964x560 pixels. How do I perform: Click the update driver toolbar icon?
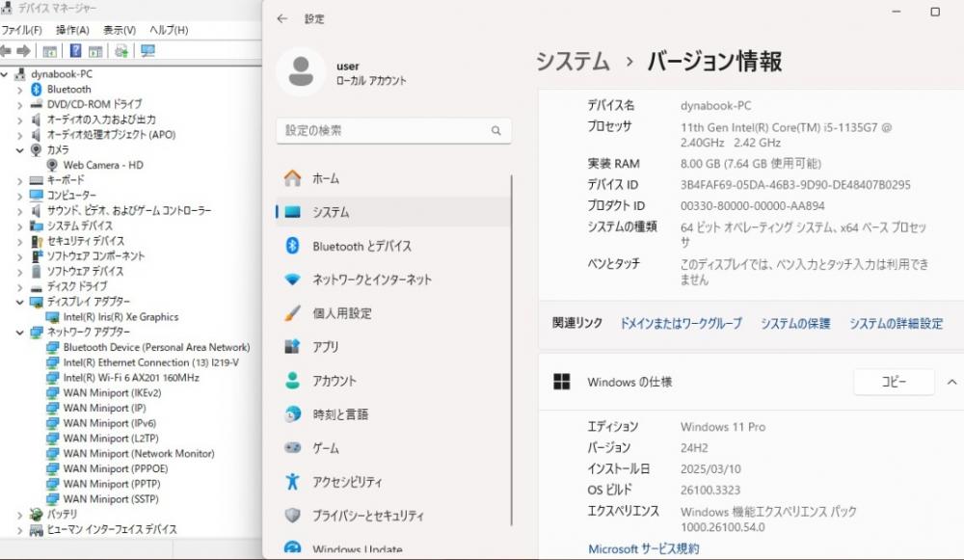point(121,50)
